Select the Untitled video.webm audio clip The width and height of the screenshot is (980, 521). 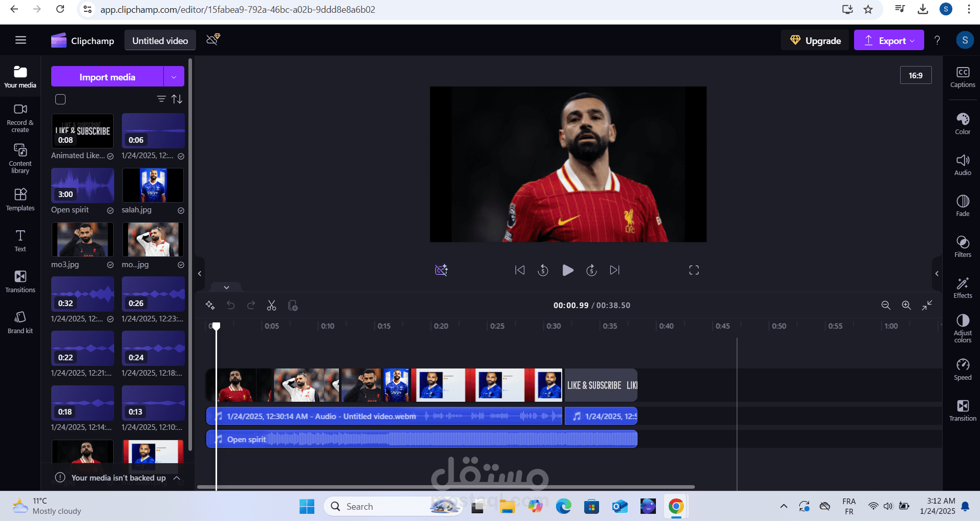(x=384, y=416)
